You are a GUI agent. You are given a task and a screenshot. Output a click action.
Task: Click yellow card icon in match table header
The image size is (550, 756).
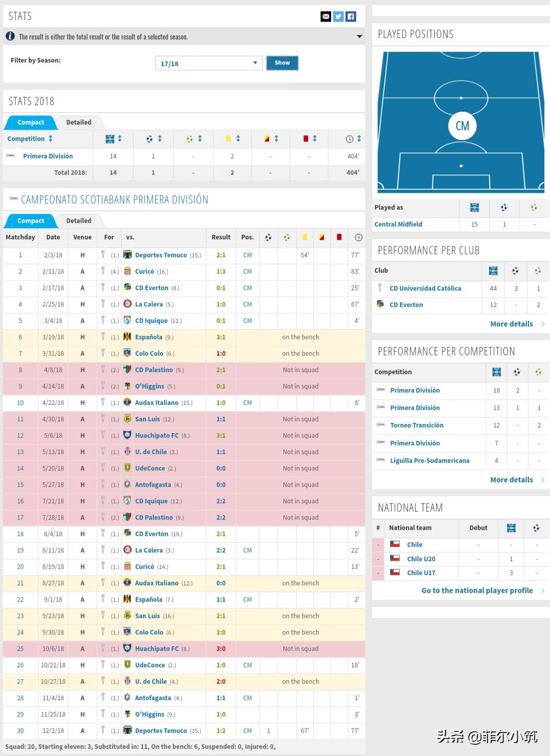coord(304,237)
